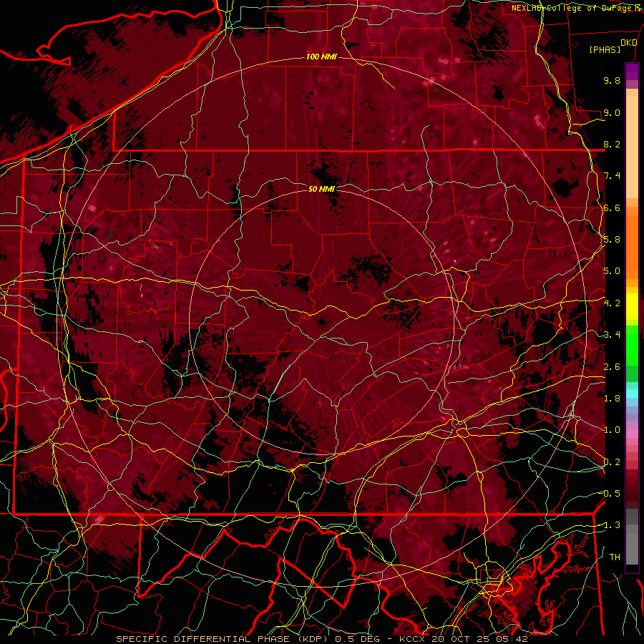644x644 pixels.
Task: Click the 5.0 scale value
Action: click(612, 271)
